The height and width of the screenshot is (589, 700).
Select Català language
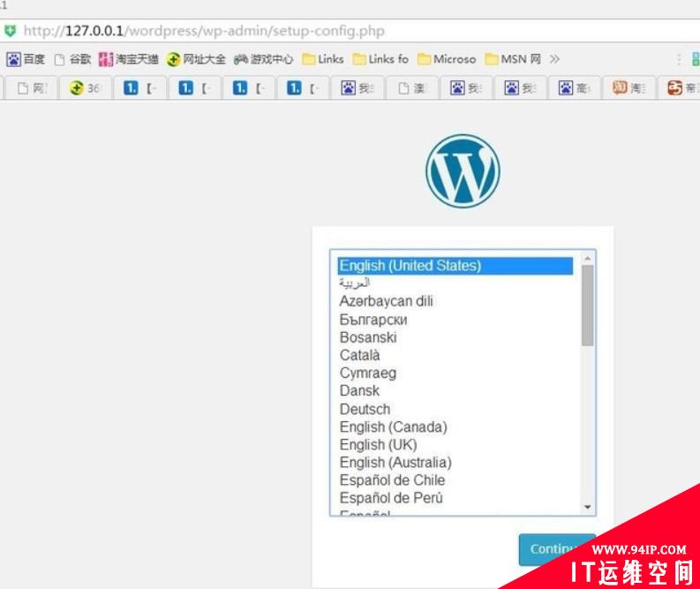pyautogui.click(x=455, y=355)
